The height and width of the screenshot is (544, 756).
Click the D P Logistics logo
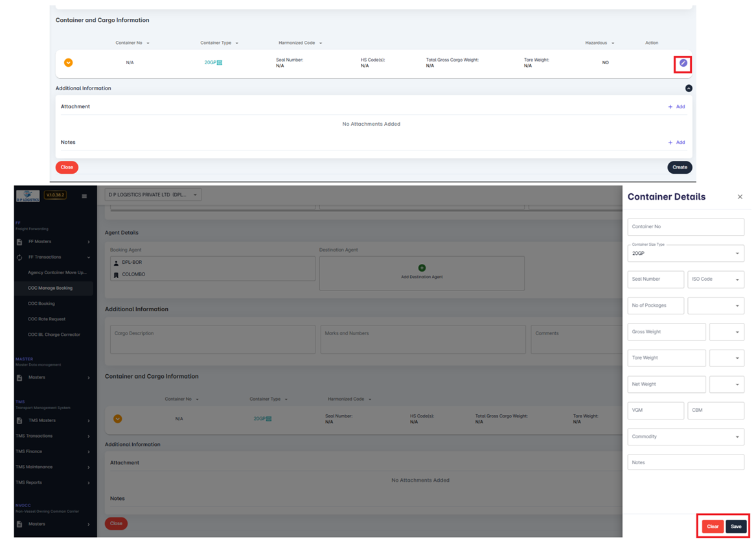point(28,196)
